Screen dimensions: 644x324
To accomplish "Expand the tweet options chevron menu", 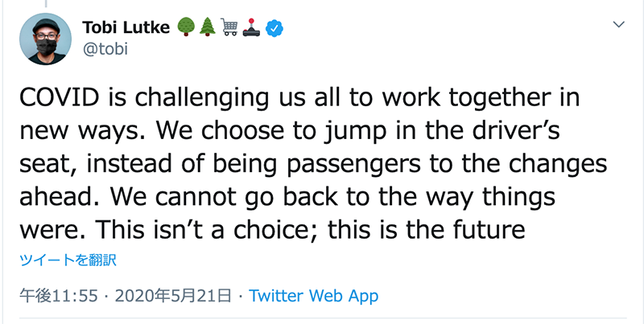I will tap(618, 25).
